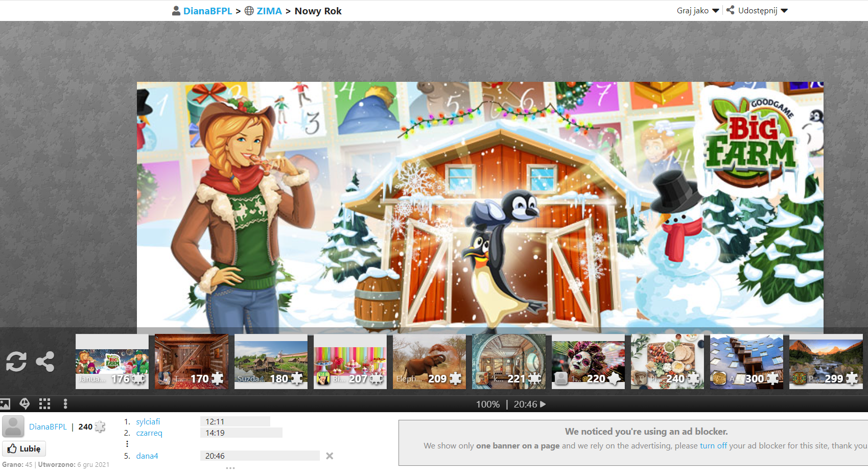
Task: Click the arrange pieces grid icon
Action: click(x=45, y=404)
